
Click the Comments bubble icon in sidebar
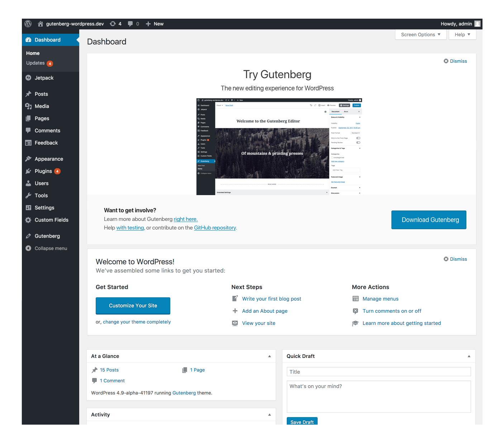(x=28, y=131)
